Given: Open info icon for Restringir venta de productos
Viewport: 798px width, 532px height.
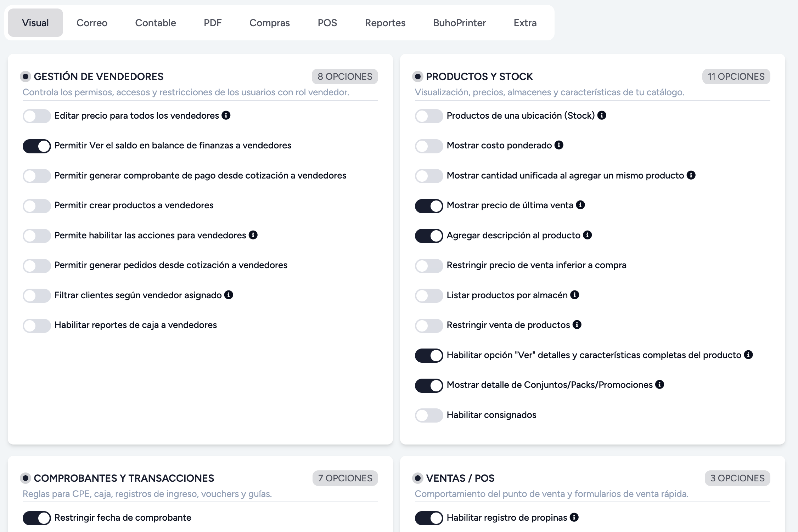Looking at the screenshot, I should [577, 325].
